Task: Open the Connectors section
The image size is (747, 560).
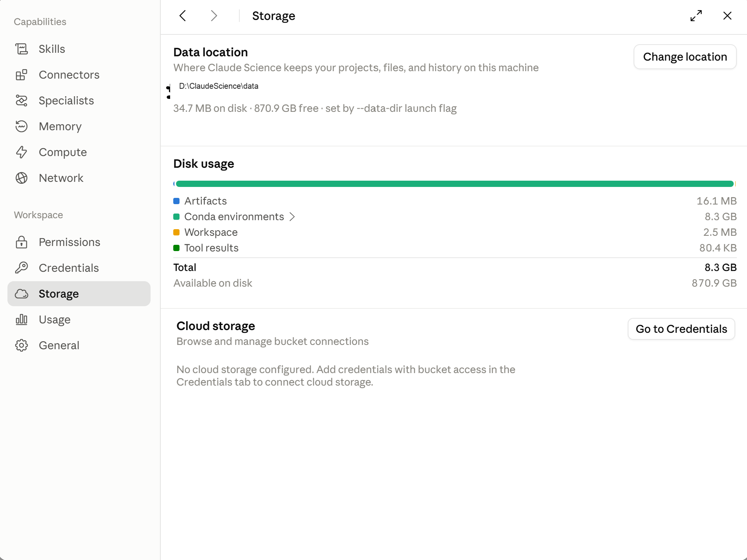Action: click(79, 75)
